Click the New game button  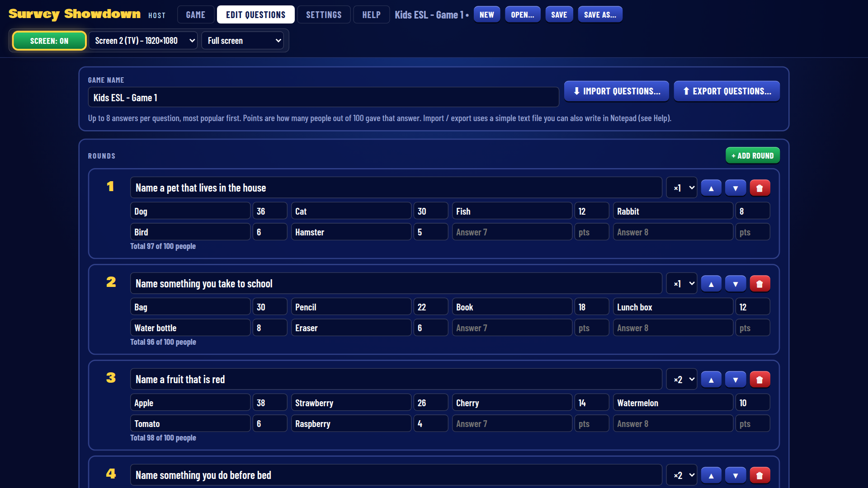coord(487,14)
